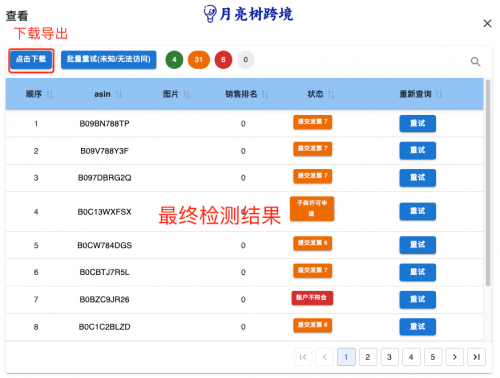
Task: Click 子类许可申请 status tag
Action: click(312, 209)
